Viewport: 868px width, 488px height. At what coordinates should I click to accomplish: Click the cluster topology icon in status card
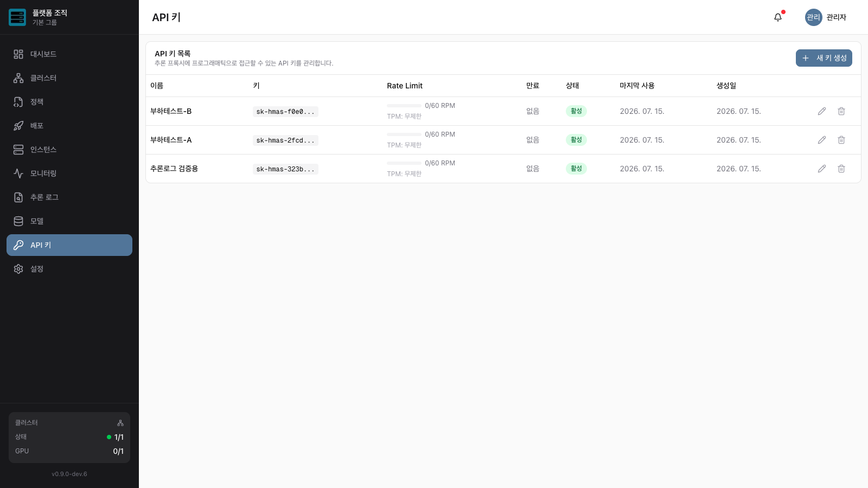coord(120,423)
